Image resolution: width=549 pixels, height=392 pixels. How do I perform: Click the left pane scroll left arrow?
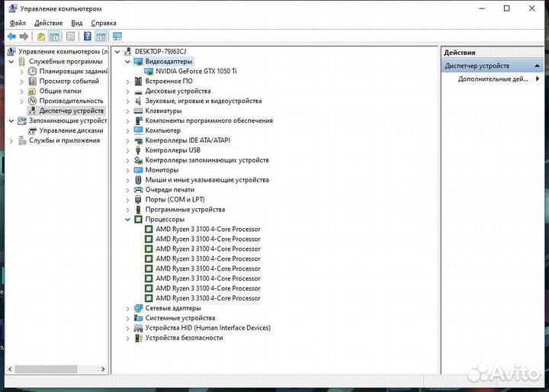click(x=10, y=369)
